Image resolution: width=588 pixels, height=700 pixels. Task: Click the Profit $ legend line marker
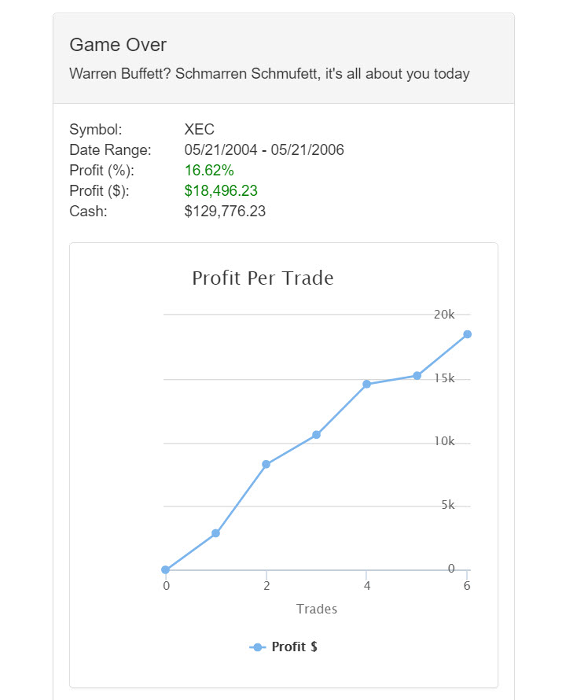(257, 647)
